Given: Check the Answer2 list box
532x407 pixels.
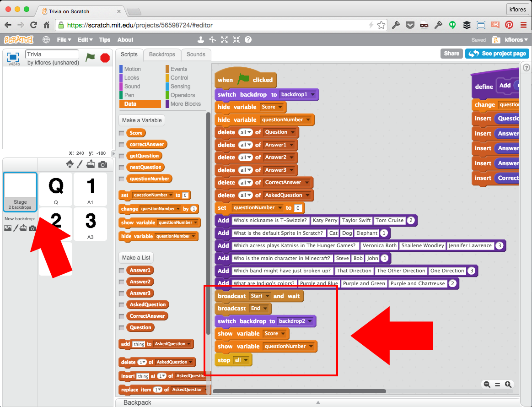Looking at the screenshot, I should click(x=122, y=282).
